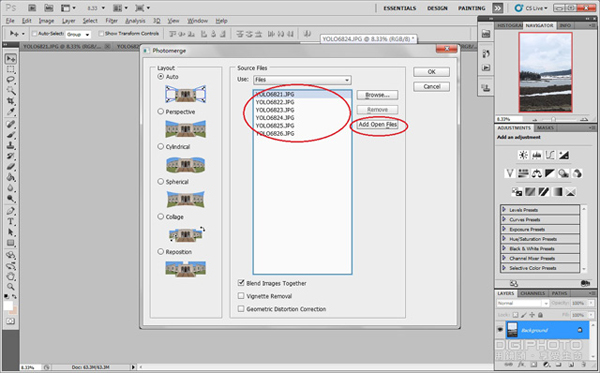Select the Lasso tool

click(x=11, y=80)
